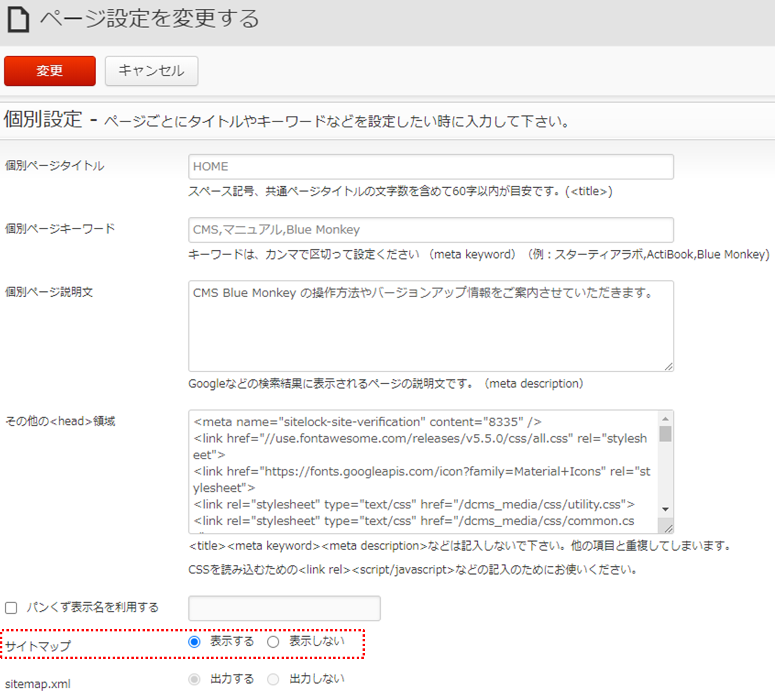The image size is (775, 700).
Task: Select sitemap.xml 出力しない radio button
Action: [x=273, y=679]
